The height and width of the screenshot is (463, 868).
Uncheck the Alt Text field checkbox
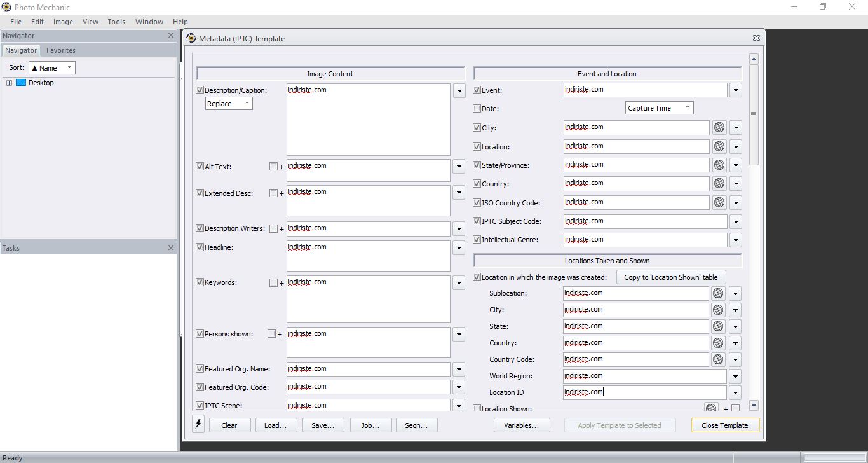pos(200,167)
